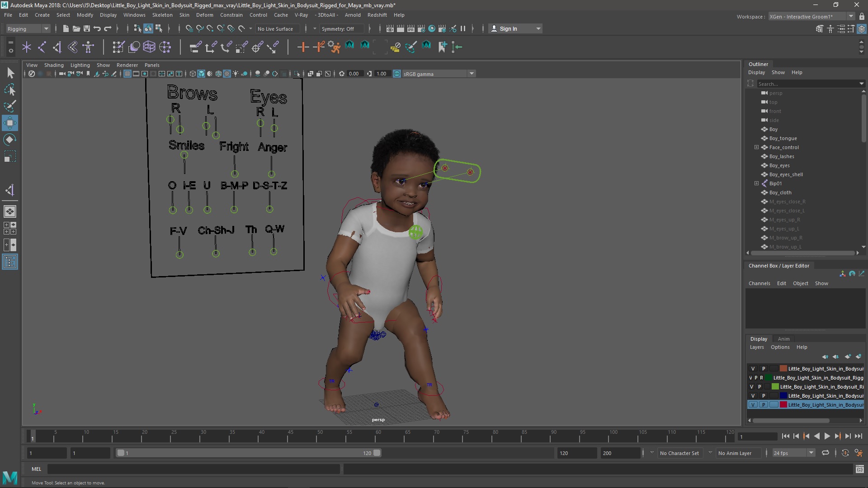This screenshot has height=488, width=868.
Task: Expand the Face_control node in Outliner
Action: pyautogui.click(x=756, y=147)
